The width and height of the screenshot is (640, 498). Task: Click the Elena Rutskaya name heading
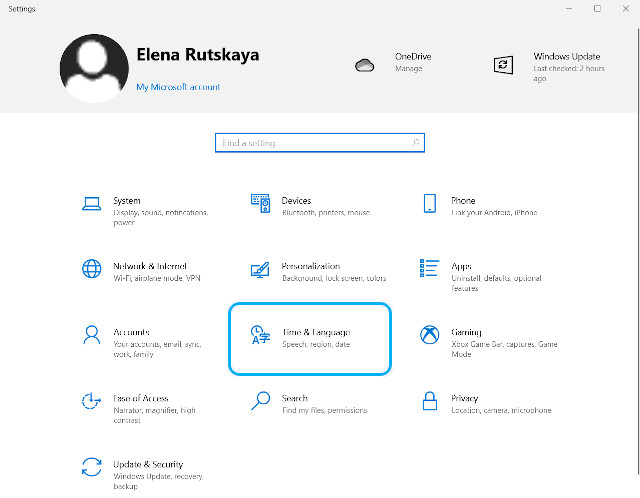[x=198, y=55]
